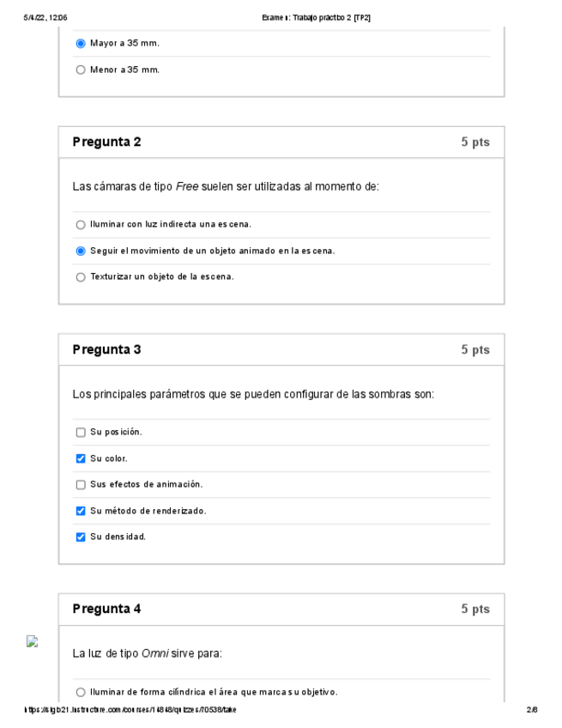562x728 pixels.
Task: Select 'Iluminar de forma cilíndrica' radio option
Action: point(81,692)
